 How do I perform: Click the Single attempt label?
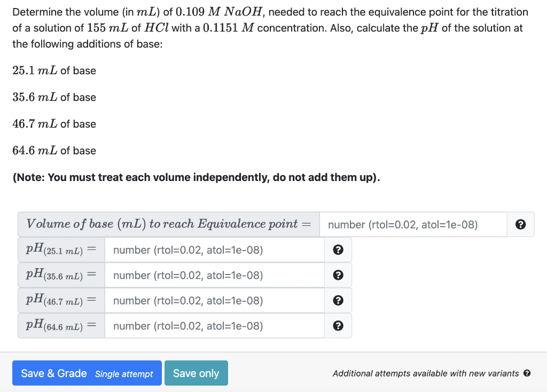124,374
